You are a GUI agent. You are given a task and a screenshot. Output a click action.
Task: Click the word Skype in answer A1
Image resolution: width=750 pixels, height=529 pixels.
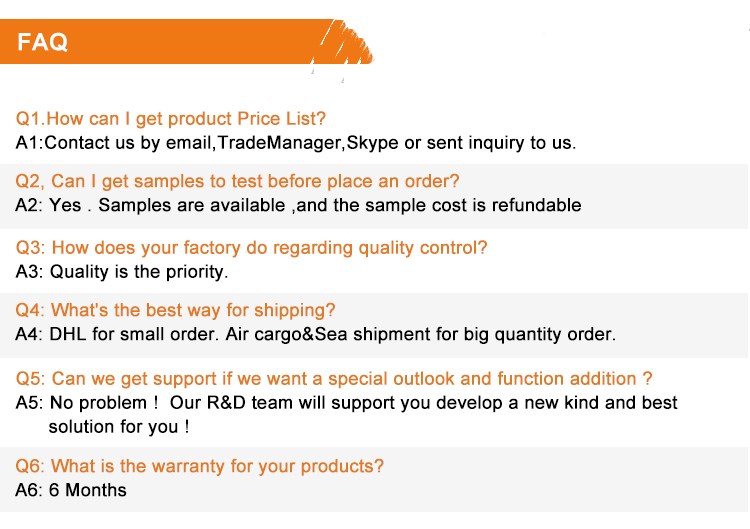(x=372, y=143)
